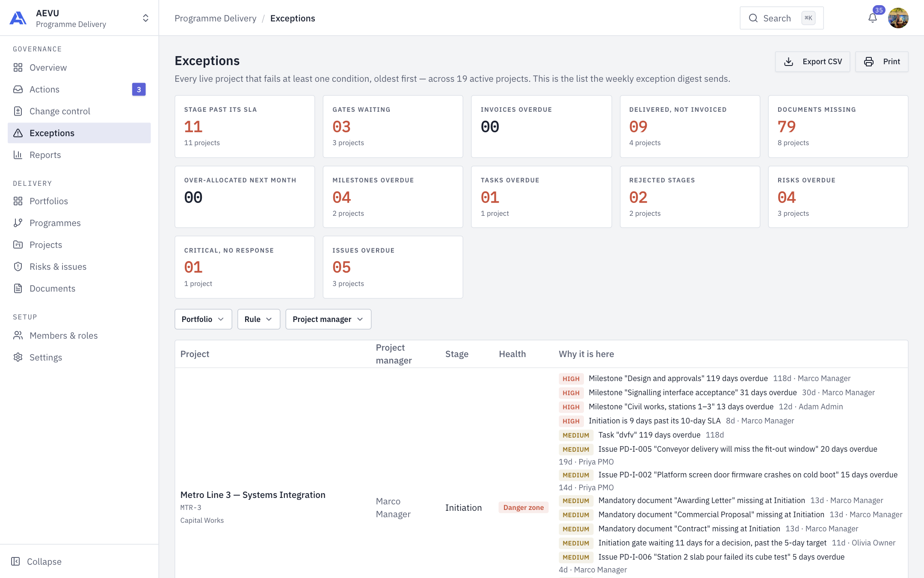Click the Members & roles people icon
This screenshot has height=578, width=924.
(x=18, y=336)
